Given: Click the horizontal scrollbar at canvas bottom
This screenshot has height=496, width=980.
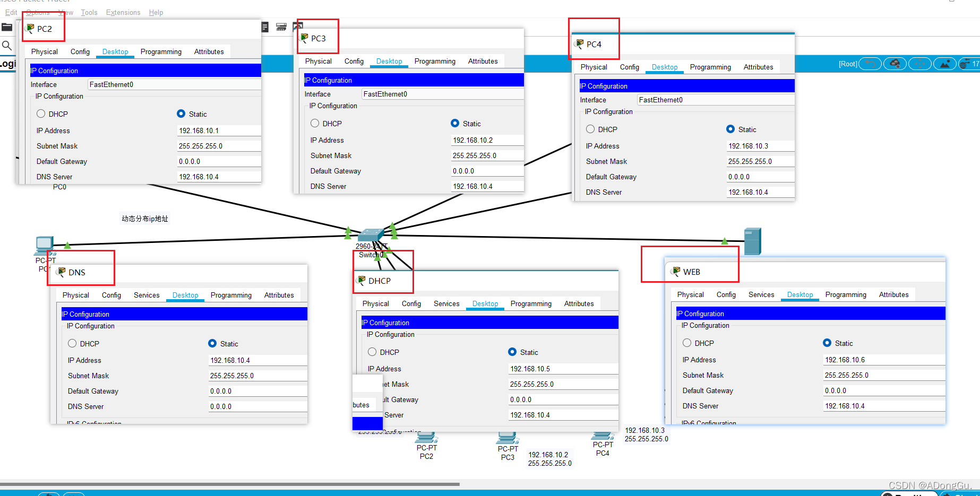Looking at the screenshot, I should 230,484.
